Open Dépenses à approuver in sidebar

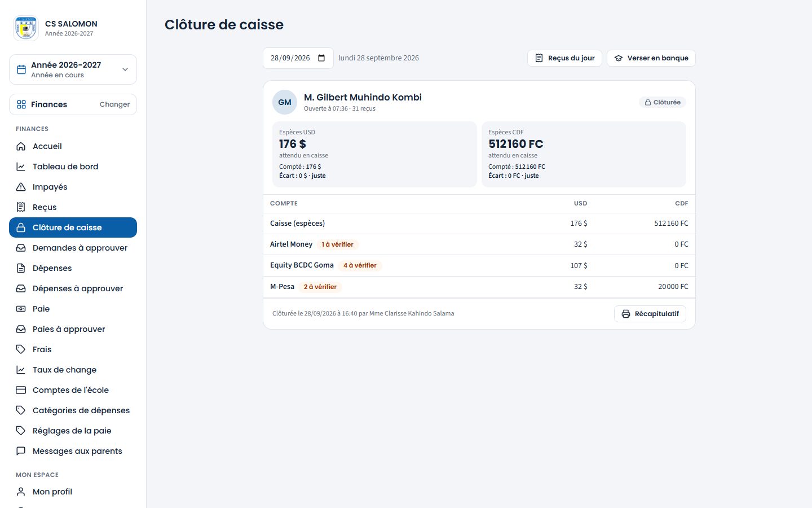coord(73,288)
